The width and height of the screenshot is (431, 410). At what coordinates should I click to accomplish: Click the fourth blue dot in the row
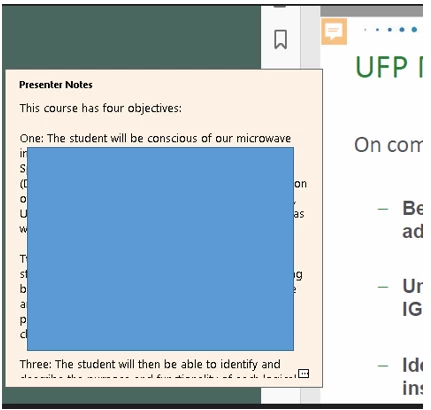(402, 30)
